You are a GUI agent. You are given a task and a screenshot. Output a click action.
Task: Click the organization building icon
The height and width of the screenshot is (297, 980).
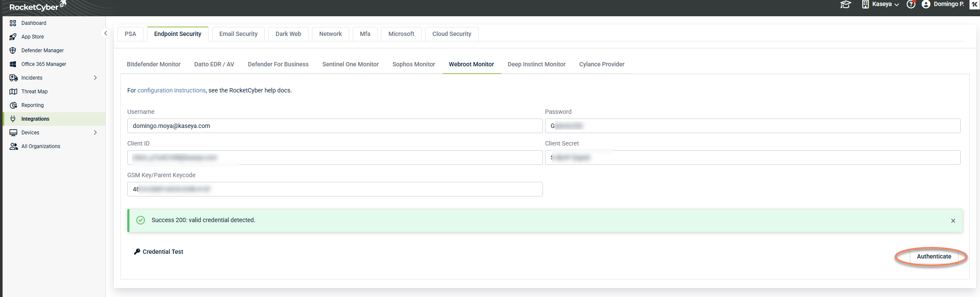click(x=866, y=4)
